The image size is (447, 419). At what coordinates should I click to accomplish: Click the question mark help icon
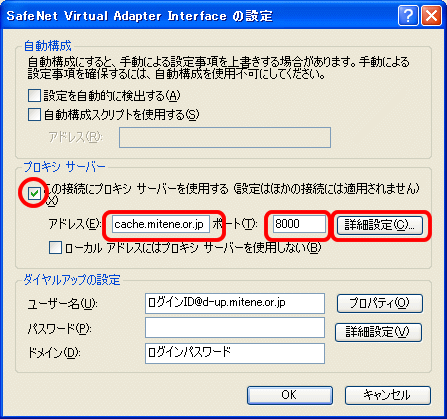(408, 16)
